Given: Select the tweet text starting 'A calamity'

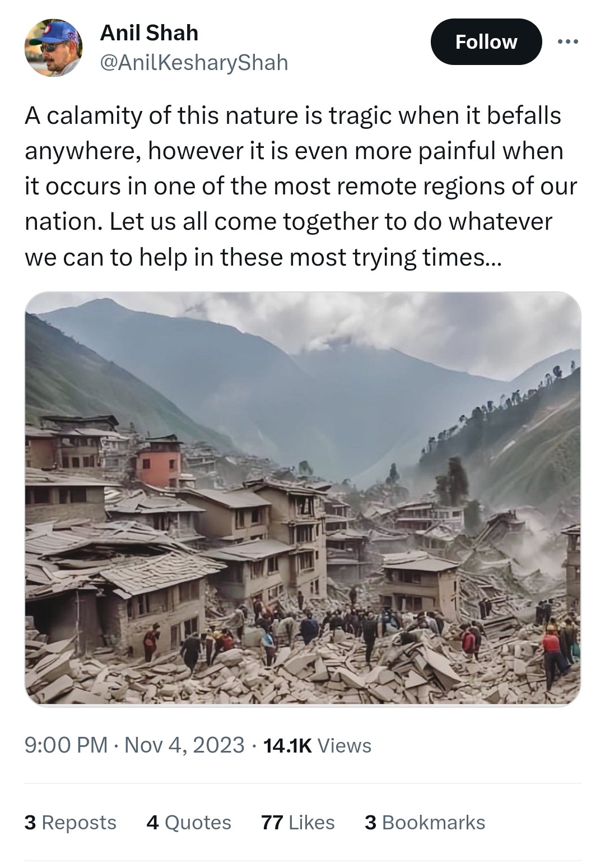Looking at the screenshot, I should [301, 187].
